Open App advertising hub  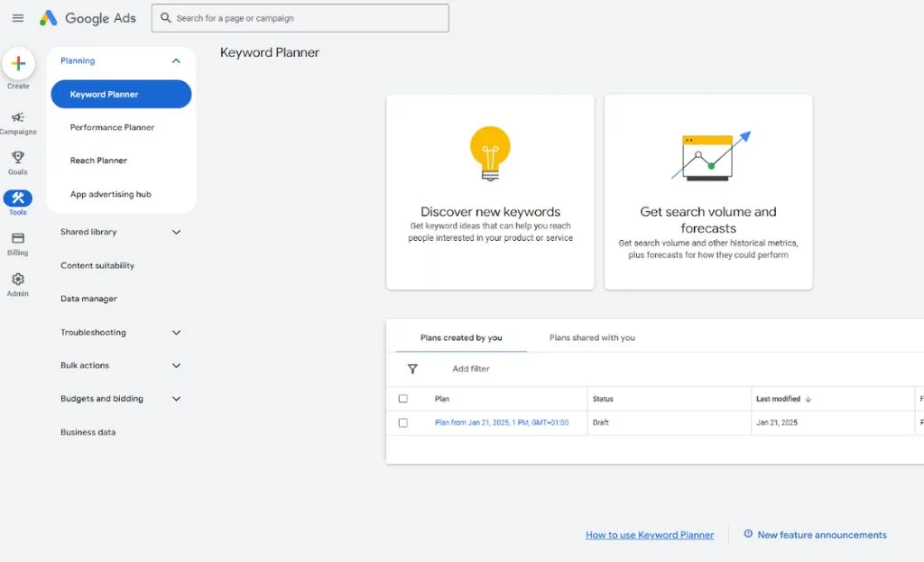[111, 194]
